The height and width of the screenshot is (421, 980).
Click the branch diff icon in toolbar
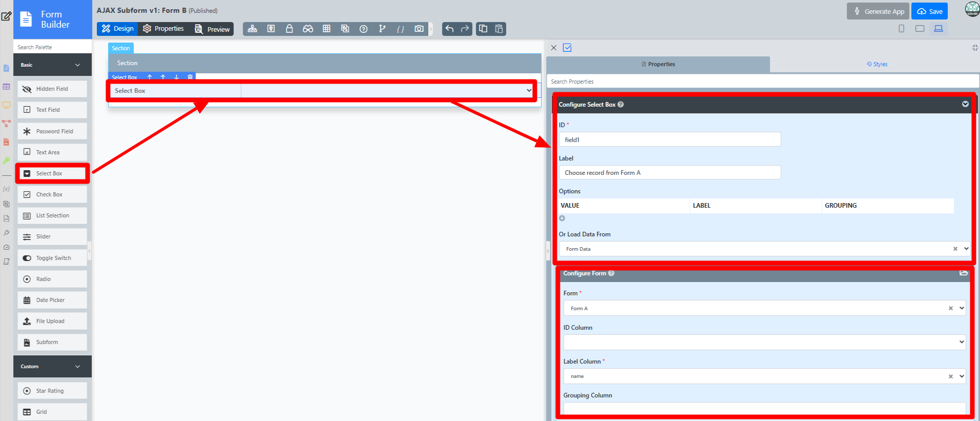382,29
